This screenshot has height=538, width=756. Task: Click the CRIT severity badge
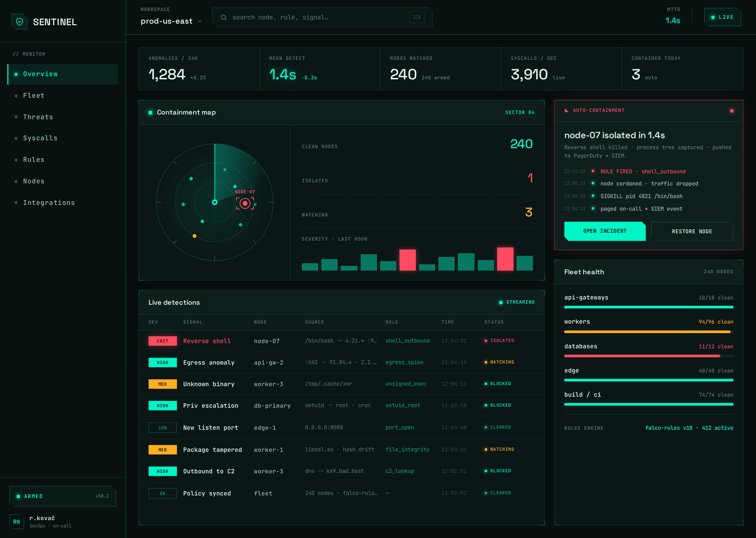coord(162,341)
